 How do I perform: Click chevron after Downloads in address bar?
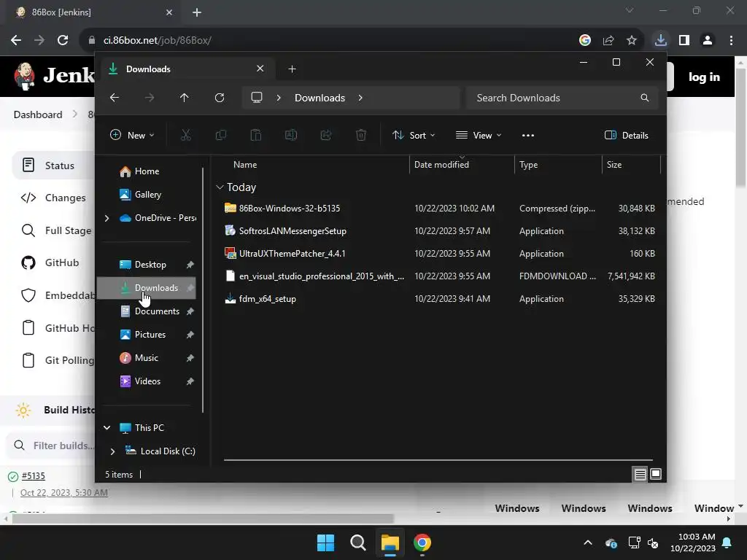pyautogui.click(x=360, y=98)
